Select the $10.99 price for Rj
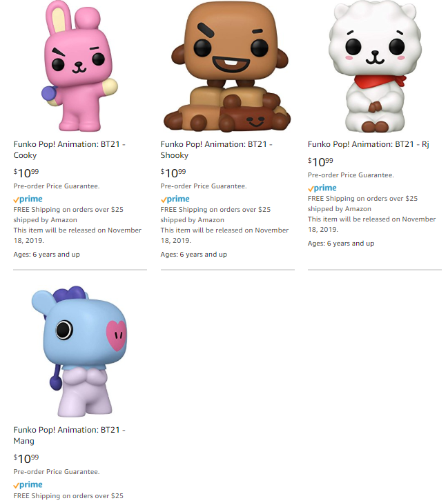448x503 pixels. pyautogui.click(x=320, y=162)
